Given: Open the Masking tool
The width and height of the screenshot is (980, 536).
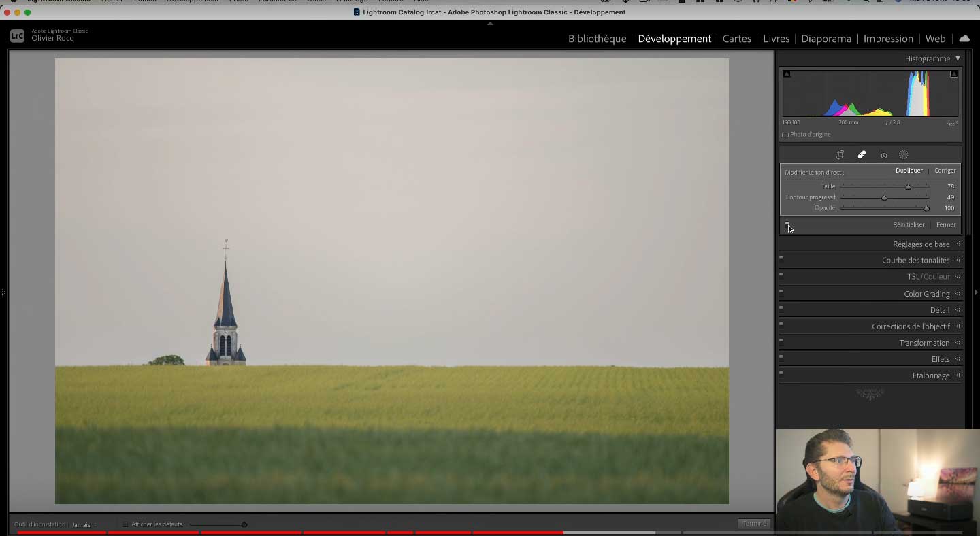Looking at the screenshot, I should (x=904, y=155).
